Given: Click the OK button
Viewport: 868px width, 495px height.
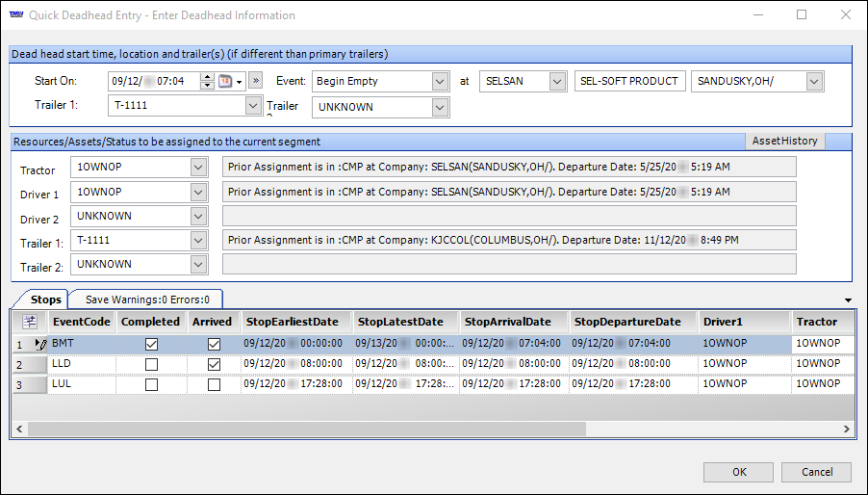Looking at the screenshot, I should click(738, 472).
